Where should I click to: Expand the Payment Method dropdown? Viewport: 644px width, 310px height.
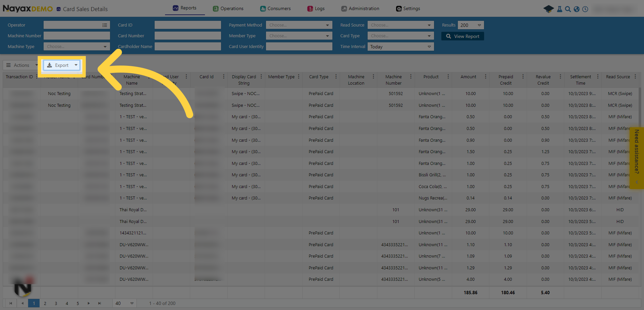(x=299, y=25)
